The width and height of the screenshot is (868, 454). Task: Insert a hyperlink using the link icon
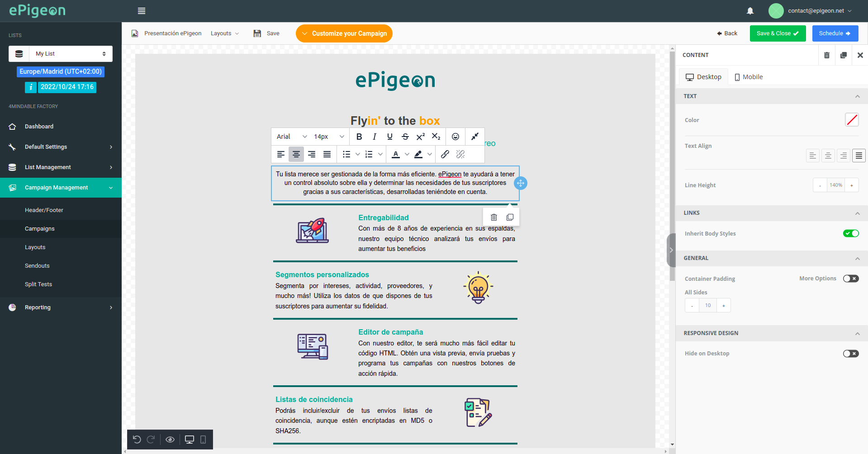click(x=445, y=154)
